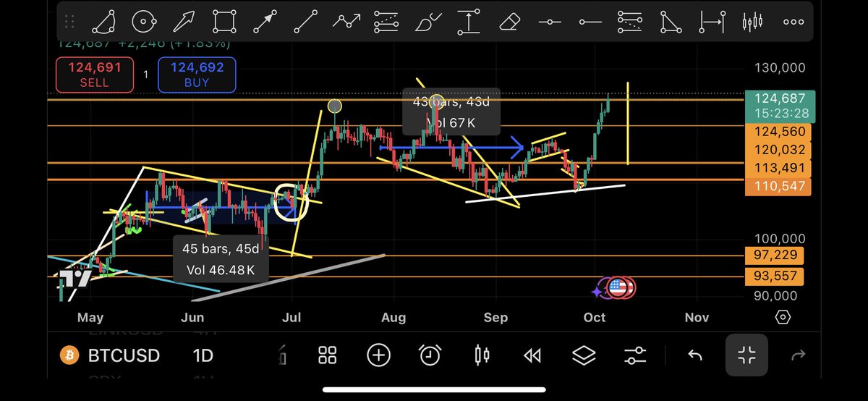Open chart settings sliders icon
The image size is (868, 401).
point(635,355)
